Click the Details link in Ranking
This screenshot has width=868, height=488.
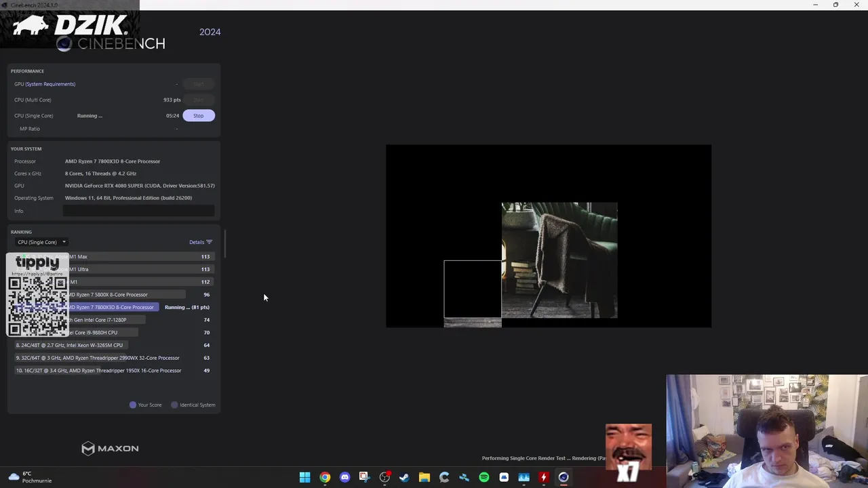coord(196,242)
